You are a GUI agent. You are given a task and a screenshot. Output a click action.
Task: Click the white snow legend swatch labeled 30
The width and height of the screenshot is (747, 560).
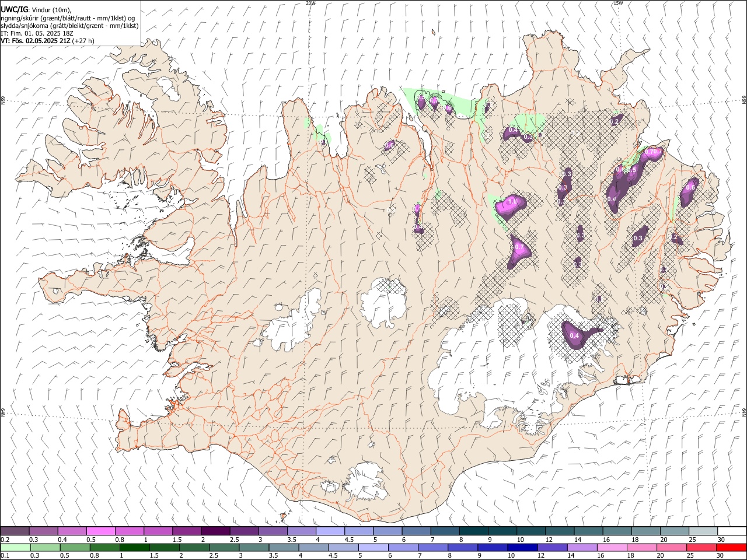[732, 531]
